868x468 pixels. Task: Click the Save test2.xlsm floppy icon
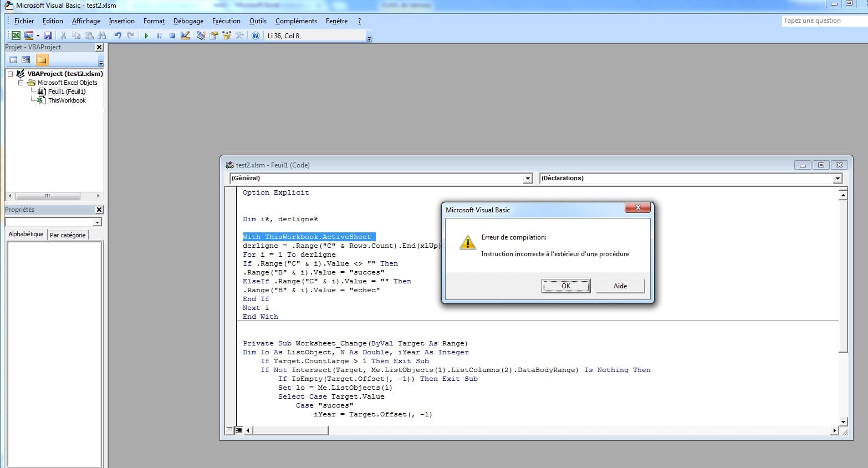[48, 35]
